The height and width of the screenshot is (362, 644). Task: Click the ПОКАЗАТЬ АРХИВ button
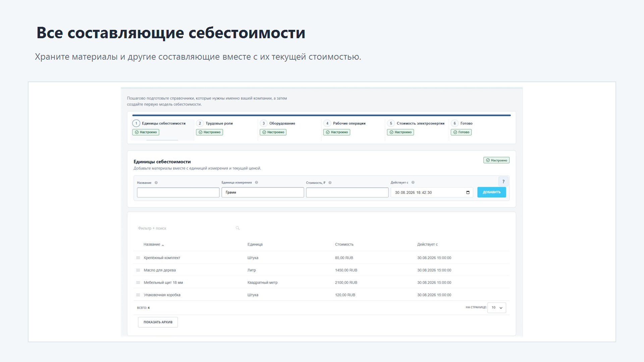(158, 322)
